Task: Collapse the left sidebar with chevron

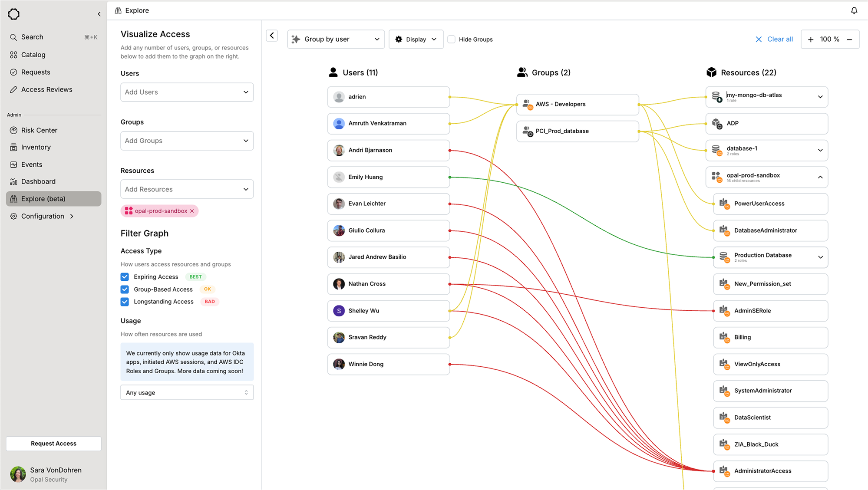Action: pyautogui.click(x=99, y=14)
